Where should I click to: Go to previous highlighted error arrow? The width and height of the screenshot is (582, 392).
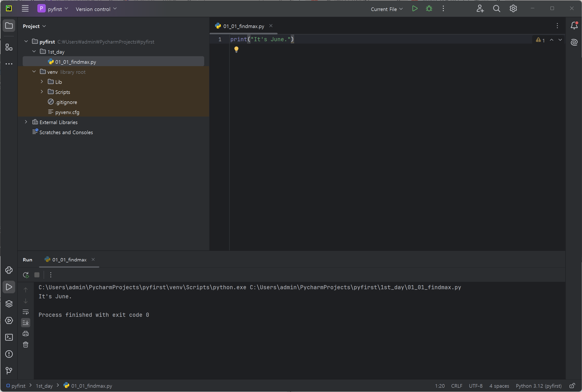tap(552, 40)
